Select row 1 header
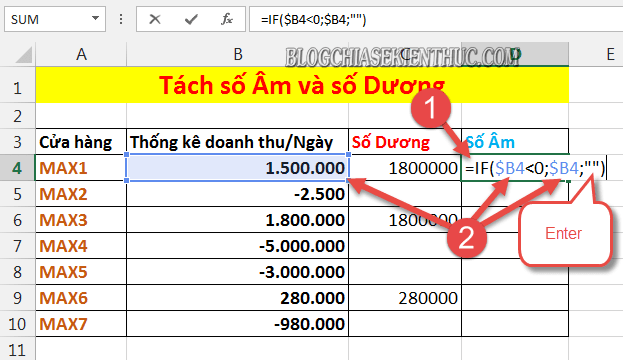 [x=17, y=85]
